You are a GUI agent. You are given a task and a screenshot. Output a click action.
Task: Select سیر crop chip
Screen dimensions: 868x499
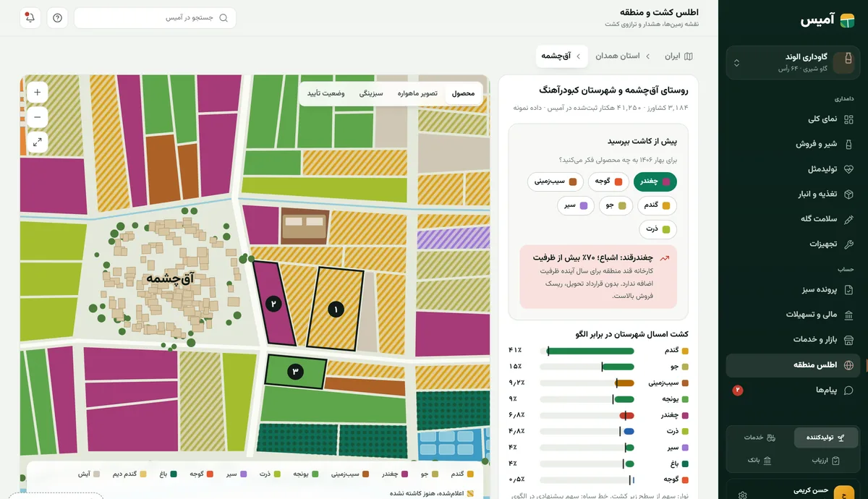pyautogui.click(x=576, y=205)
